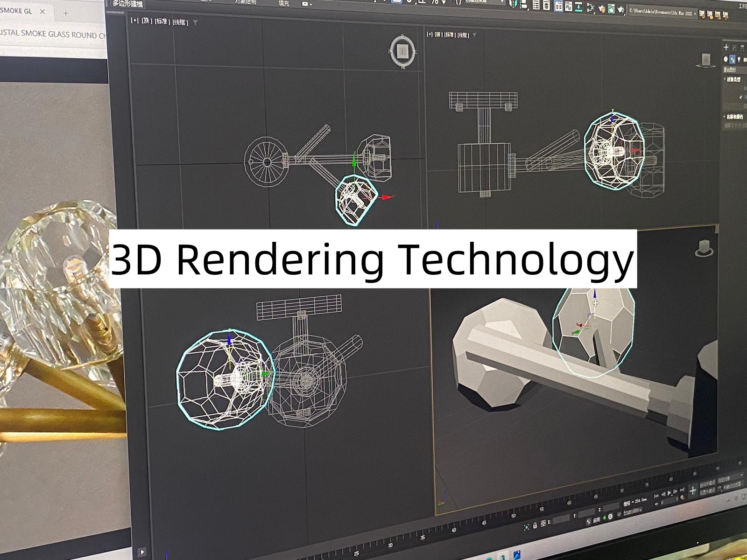
Task: Click the Isolate Selection icon in status bar
Action: pos(527,526)
